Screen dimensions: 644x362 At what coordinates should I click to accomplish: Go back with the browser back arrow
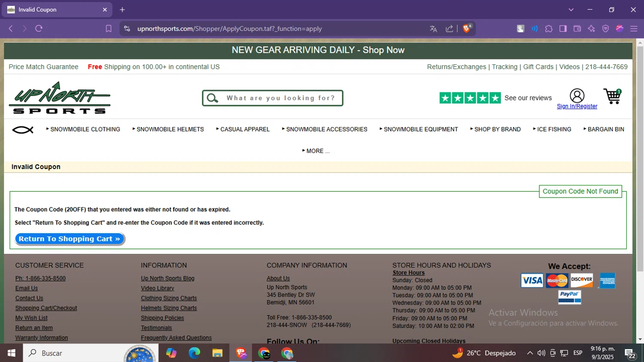pyautogui.click(x=11, y=29)
